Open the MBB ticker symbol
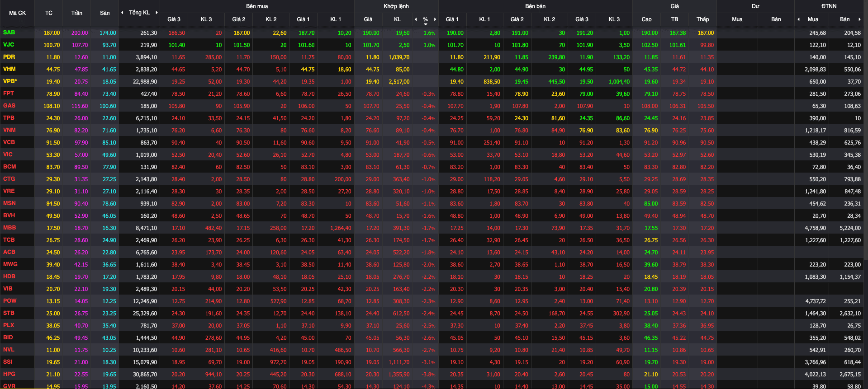Screen dimensions: 868x389 tap(9, 228)
